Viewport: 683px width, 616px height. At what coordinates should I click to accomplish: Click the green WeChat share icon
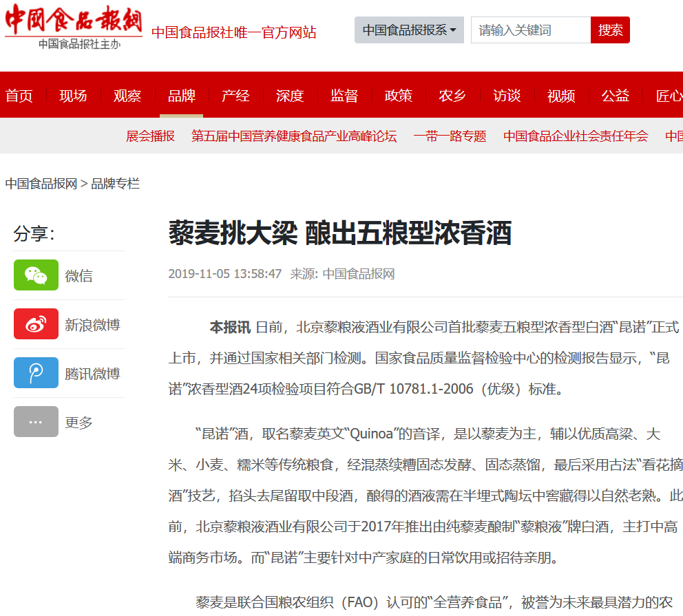(x=36, y=275)
